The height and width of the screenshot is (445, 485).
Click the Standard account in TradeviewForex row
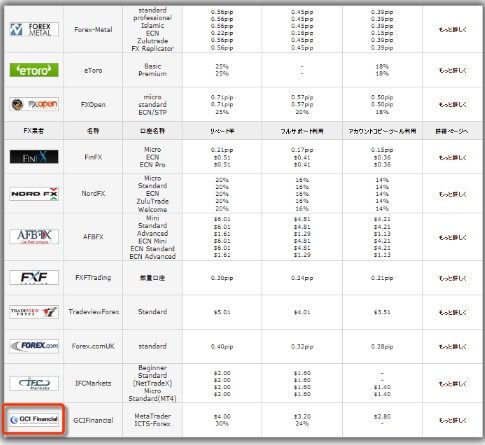[x=152, y=312]
